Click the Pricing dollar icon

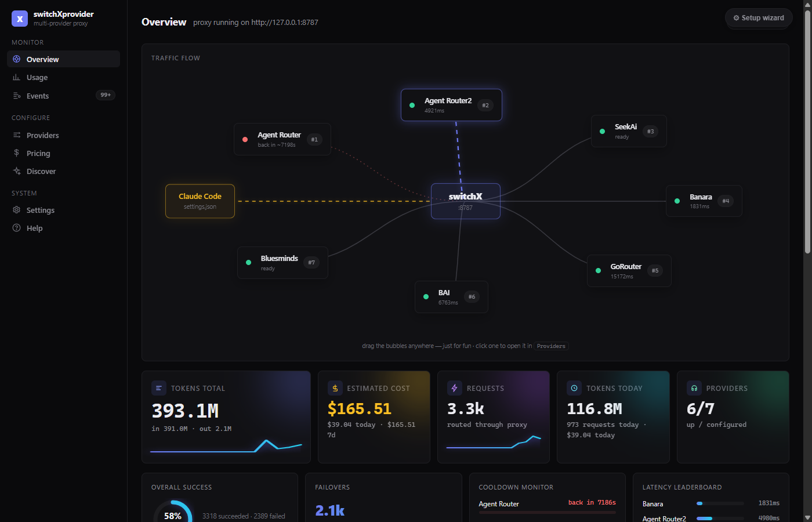click(x=17, y=153)
